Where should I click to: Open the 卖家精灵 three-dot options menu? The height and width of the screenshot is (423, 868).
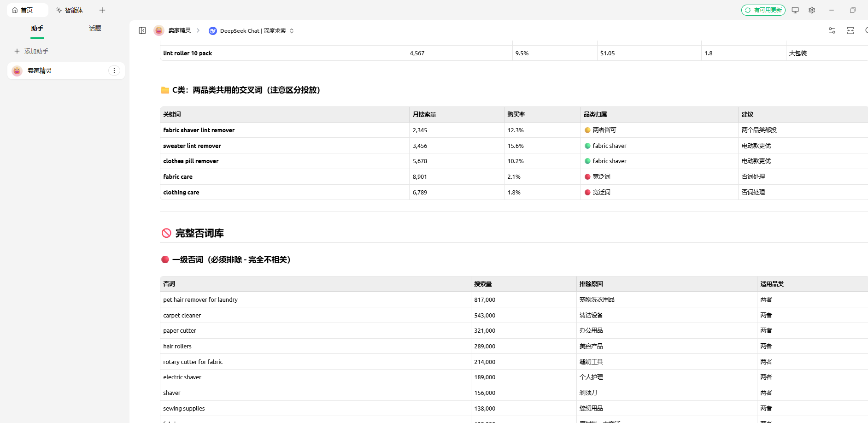(x=114, y=70)
